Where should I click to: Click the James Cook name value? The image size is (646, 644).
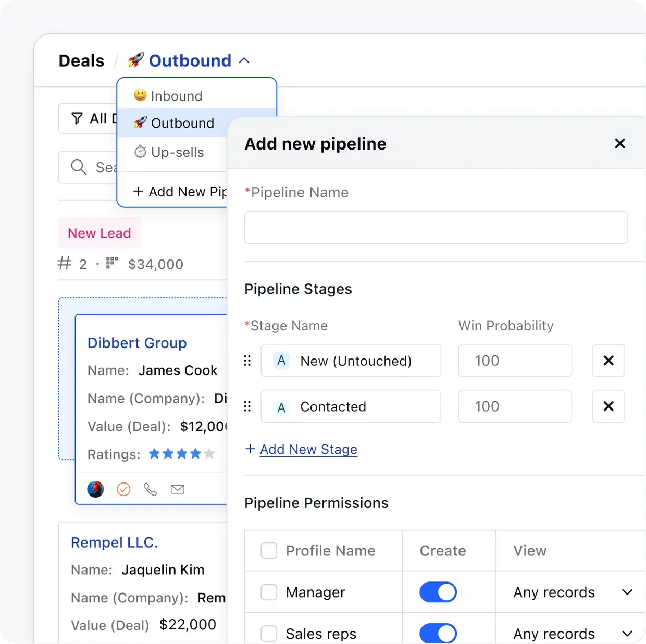(178, 370)
